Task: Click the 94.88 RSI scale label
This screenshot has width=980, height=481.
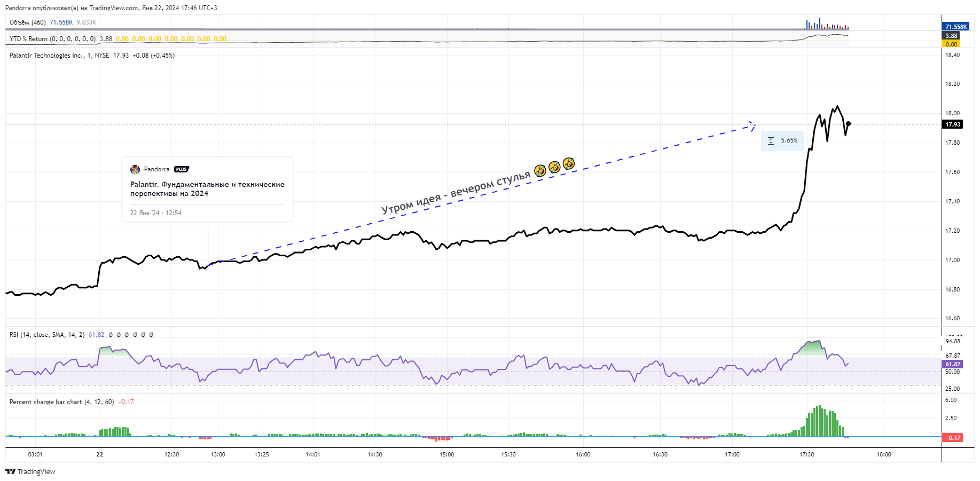Action: 953,341
